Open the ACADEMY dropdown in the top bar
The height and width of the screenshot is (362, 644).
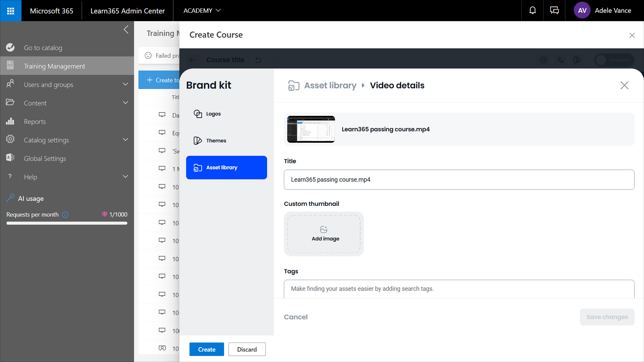point(202,11)
